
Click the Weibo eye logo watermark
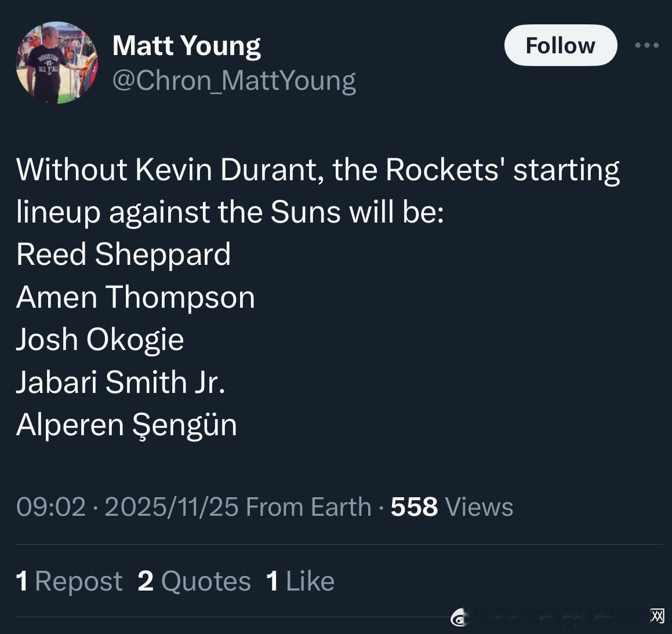point(459,618)
